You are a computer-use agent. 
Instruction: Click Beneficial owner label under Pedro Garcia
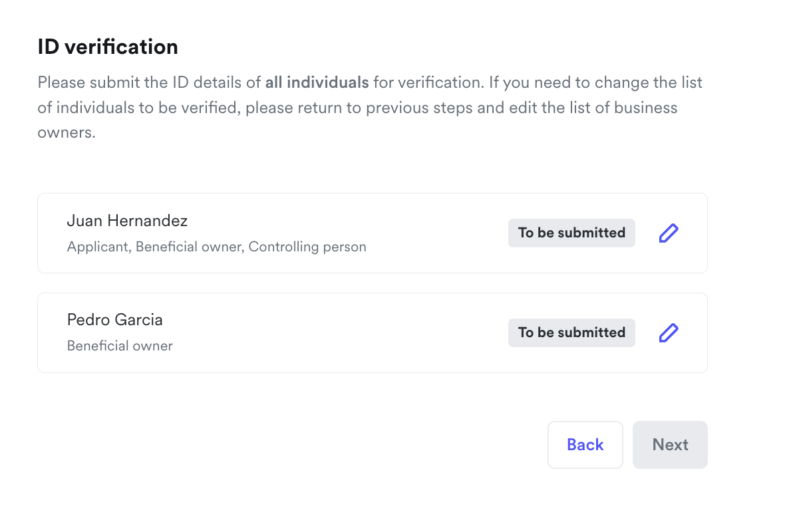coord(120,346)
